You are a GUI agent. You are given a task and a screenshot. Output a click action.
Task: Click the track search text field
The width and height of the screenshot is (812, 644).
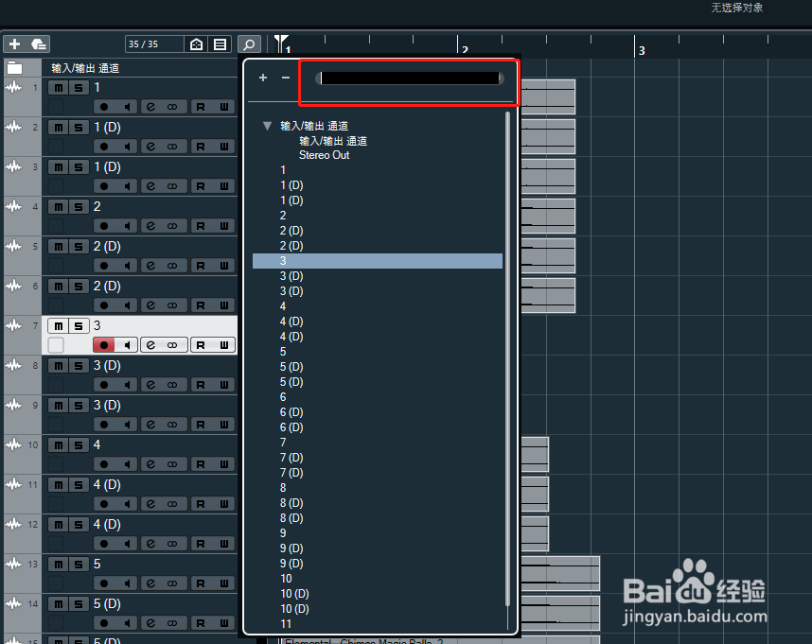click(409, 78)
